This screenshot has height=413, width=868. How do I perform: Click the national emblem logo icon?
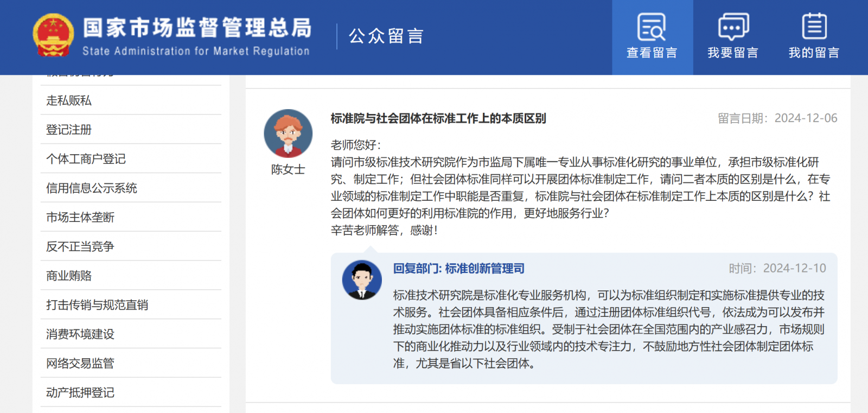pos(53,35)
